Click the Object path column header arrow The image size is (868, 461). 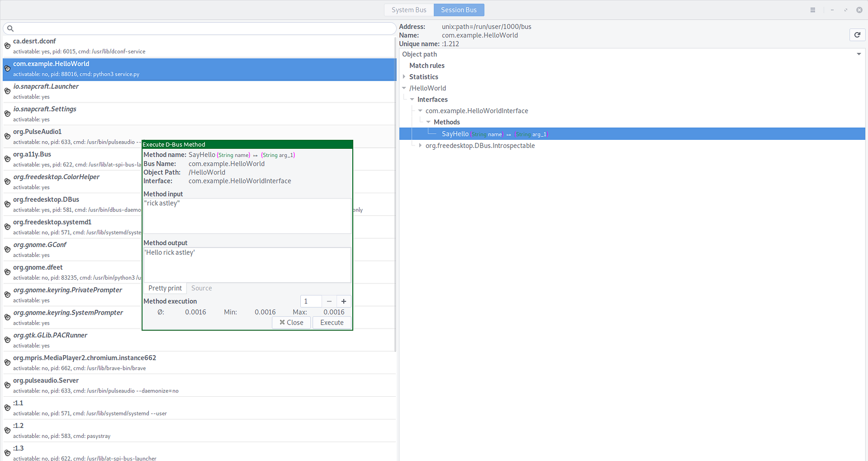pyautogui.click(x=859, y=54)
